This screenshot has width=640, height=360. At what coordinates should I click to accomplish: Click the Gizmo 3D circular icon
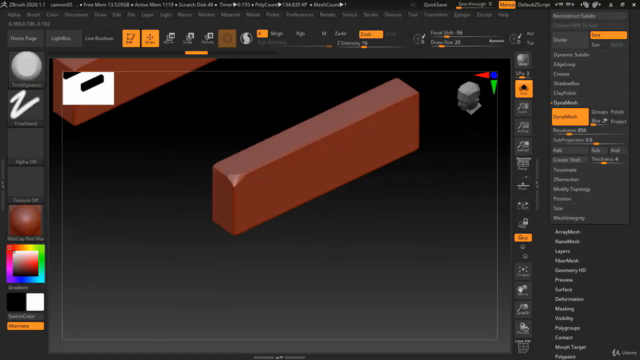(x=227, y=38)
